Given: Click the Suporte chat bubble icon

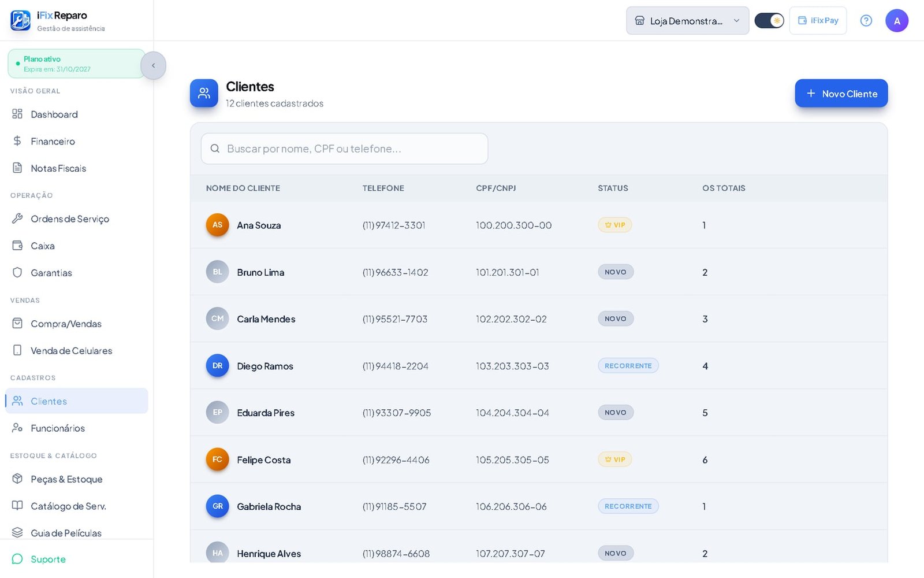Looking at the screenshot, I should (x=17, y=559).
